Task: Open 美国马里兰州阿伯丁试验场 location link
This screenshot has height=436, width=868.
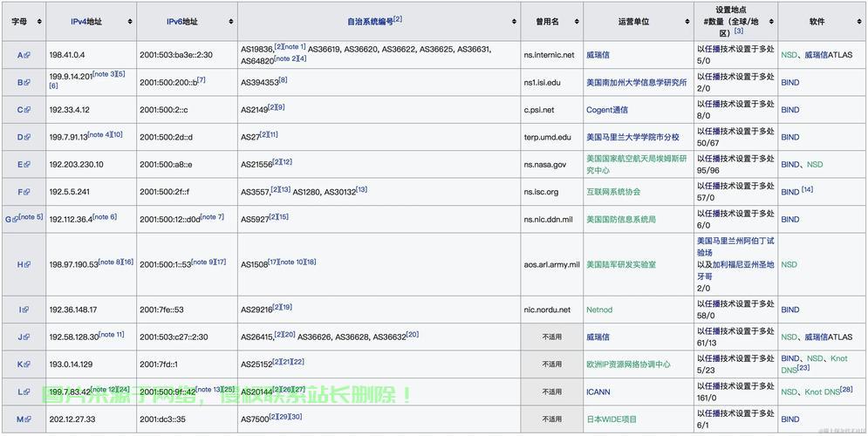Action: click(735, 247)
